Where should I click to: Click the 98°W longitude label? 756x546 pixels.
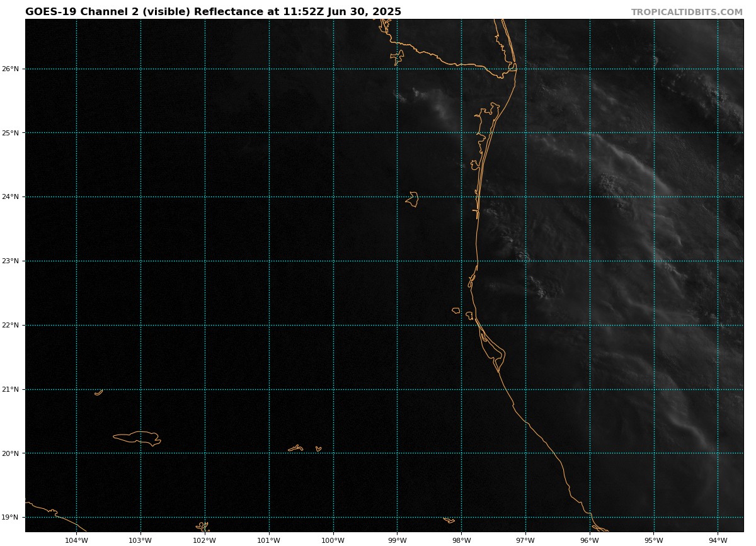(462, 540)
